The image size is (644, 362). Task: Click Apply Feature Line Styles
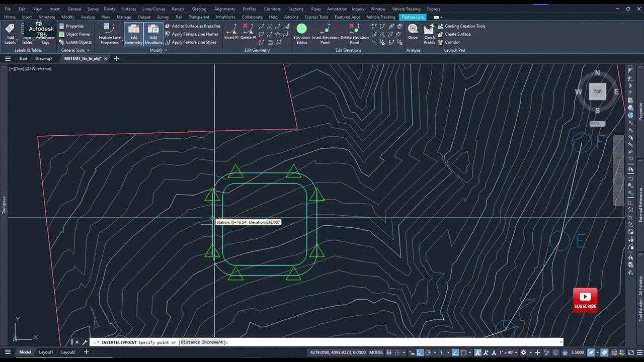click(190, 42)
